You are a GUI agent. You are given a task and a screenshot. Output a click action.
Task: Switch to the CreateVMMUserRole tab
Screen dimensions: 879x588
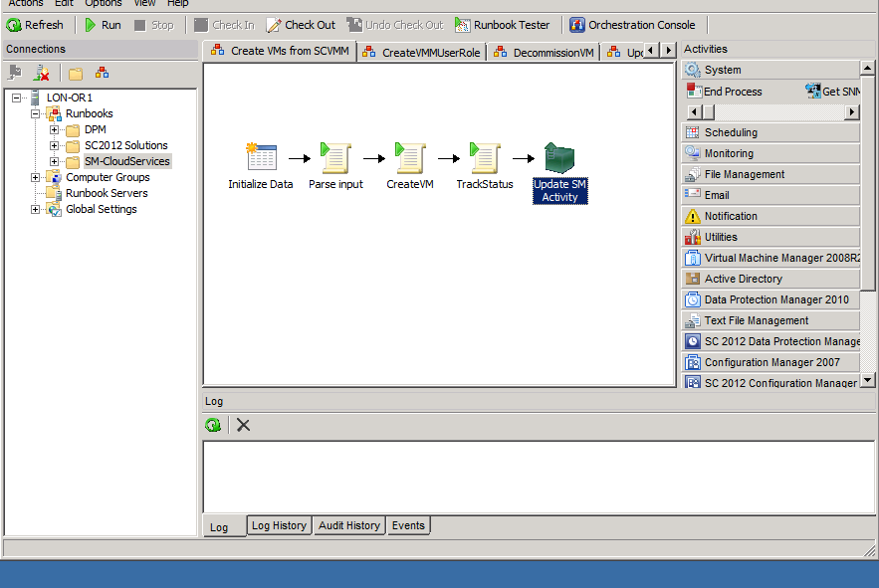pyautogui.click(x=421, y=53)
